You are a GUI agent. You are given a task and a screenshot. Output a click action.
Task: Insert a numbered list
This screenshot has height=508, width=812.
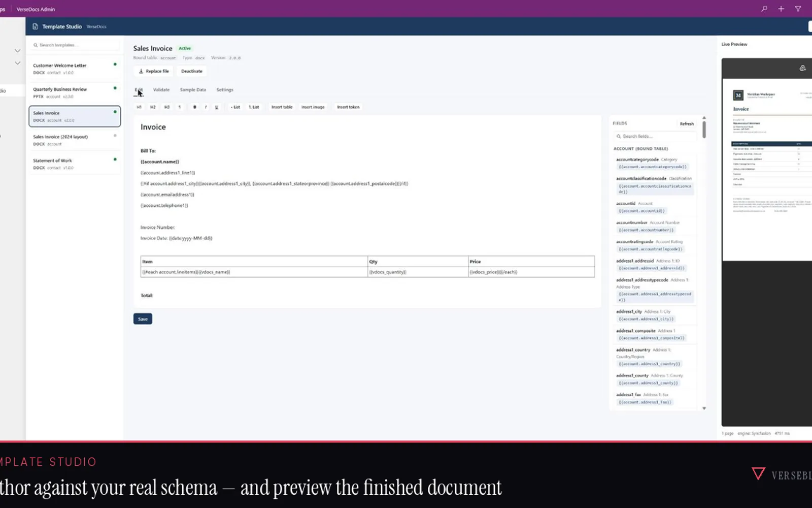coord(254,107)
